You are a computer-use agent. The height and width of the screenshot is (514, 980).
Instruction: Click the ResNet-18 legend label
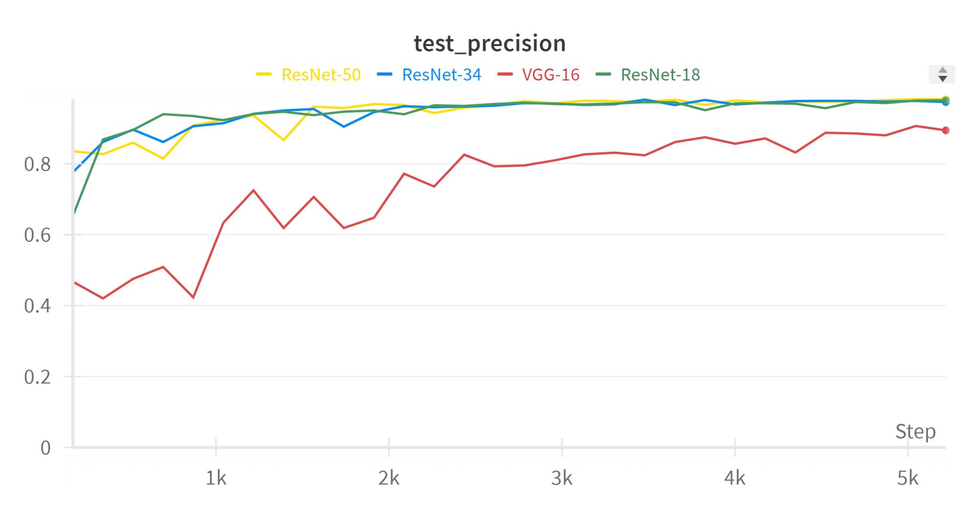(660, 75)
